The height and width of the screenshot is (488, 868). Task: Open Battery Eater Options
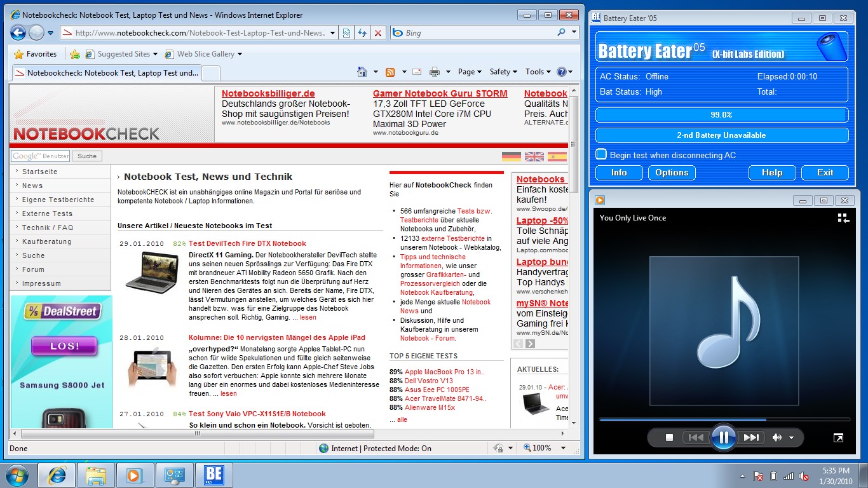[672, 172]
